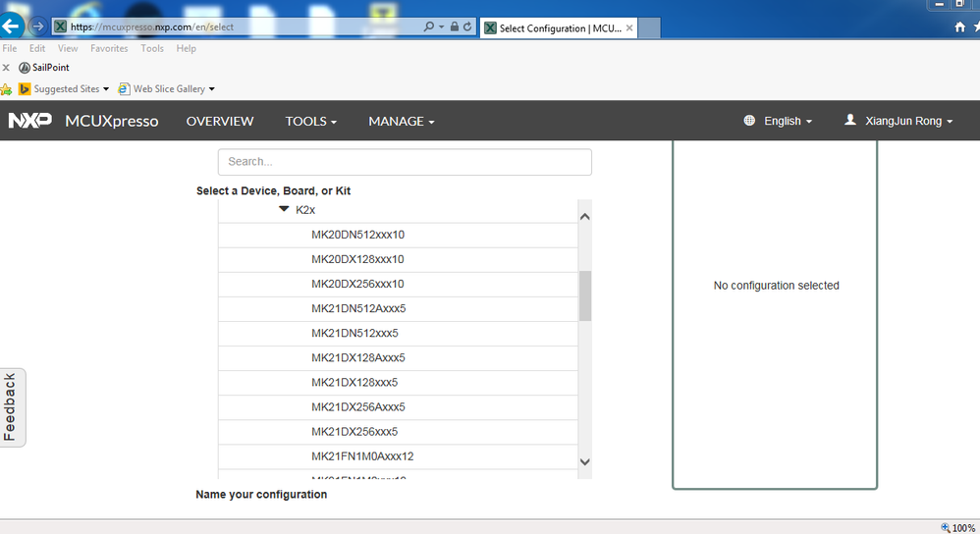
Task: Go to the OVERVIEW page
Action: click(220, 121)
